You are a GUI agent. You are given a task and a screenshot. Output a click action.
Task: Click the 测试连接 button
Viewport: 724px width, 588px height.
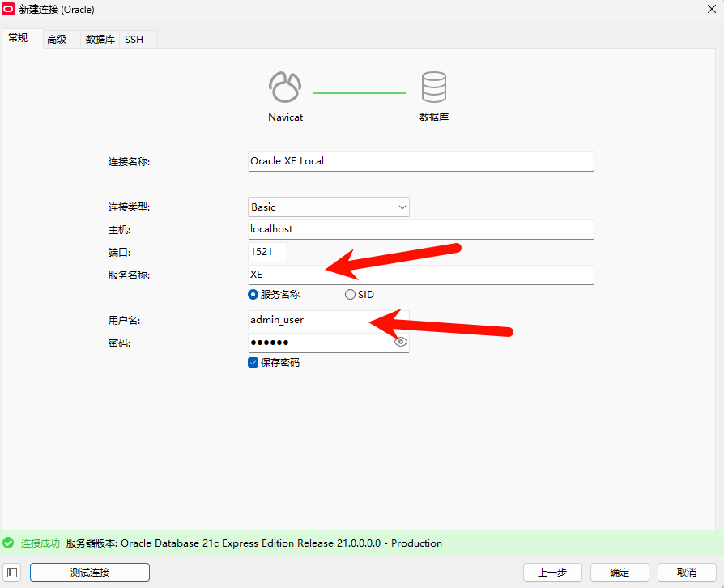pyautogui.click(x=90, y=573)
